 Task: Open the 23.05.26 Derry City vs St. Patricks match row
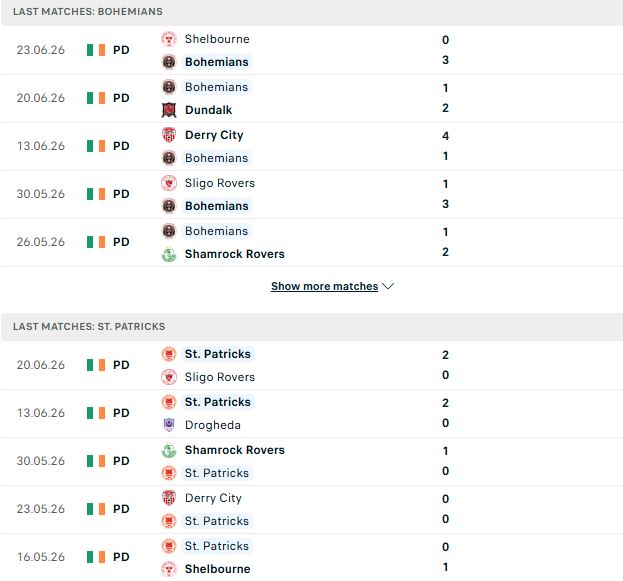coord(312,509)
